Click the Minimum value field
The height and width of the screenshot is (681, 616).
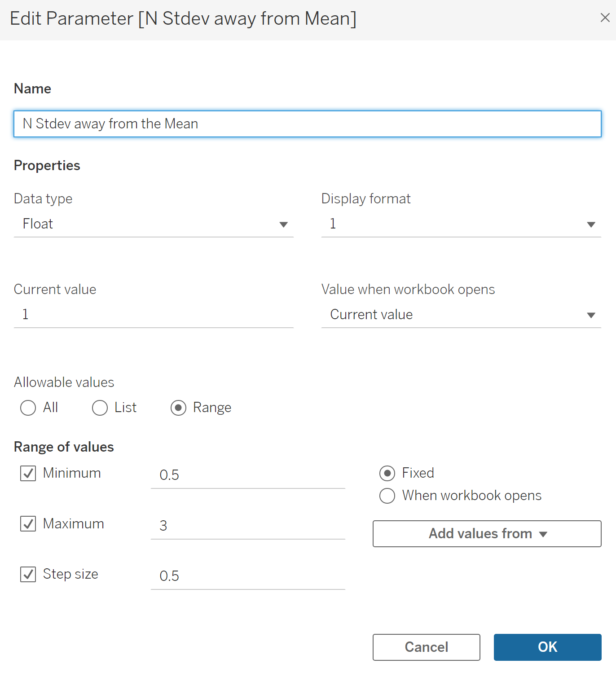[x=248, y=475]
